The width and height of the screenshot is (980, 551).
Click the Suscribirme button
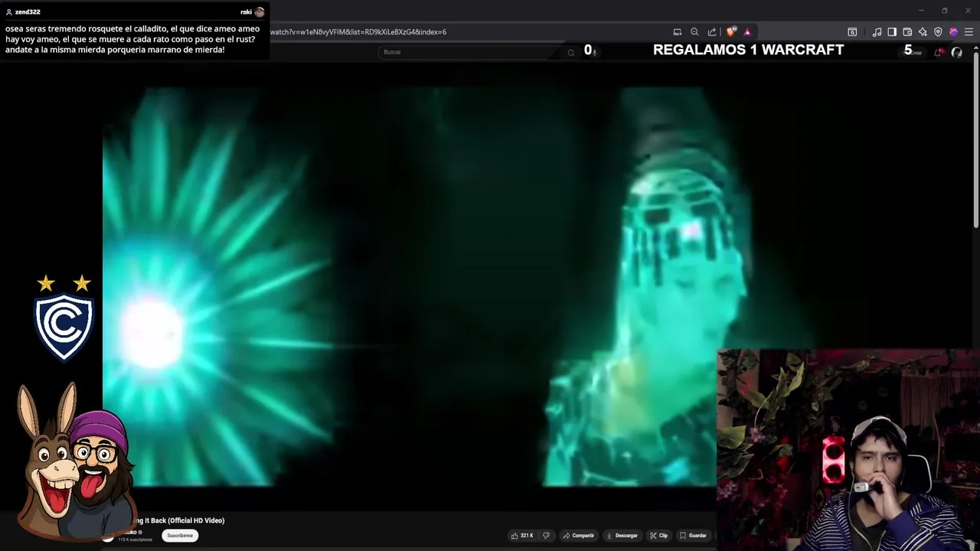coord(180,536)
